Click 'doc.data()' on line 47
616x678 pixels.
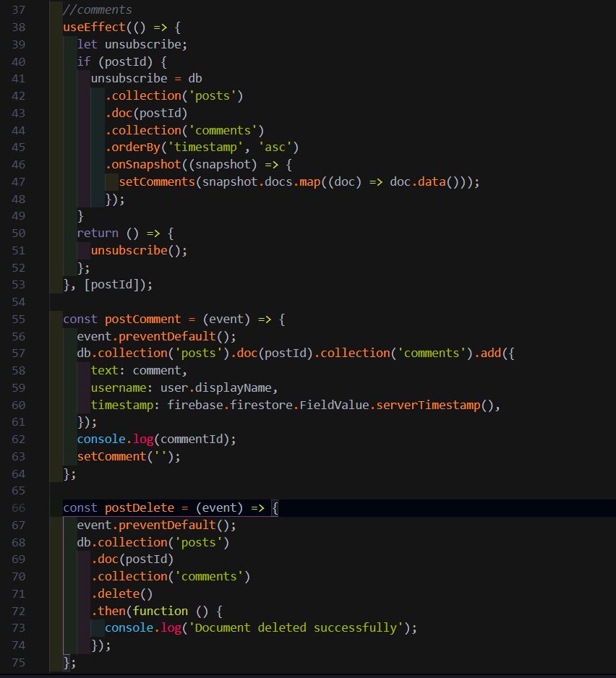[424, 181]
